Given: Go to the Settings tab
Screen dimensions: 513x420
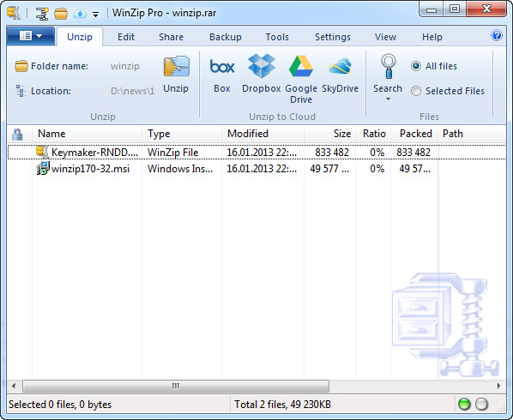Looking at the screenshot, I should pyautogui.click(x=333, y=37).
